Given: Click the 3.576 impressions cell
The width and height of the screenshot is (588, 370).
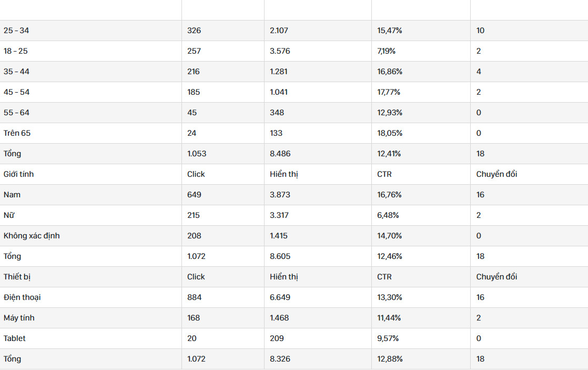Looking at the screenshot, I should coord(318,51).
